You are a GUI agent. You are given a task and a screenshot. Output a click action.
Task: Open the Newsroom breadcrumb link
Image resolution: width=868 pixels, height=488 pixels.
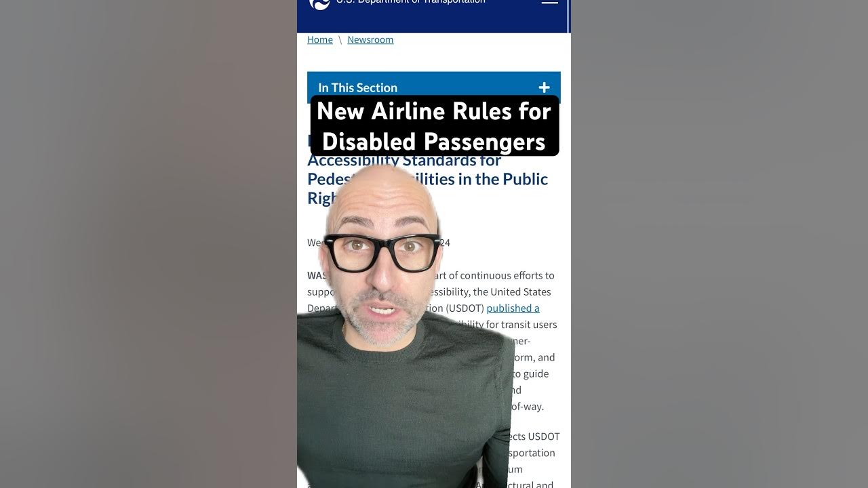click(x=370, y=39)
